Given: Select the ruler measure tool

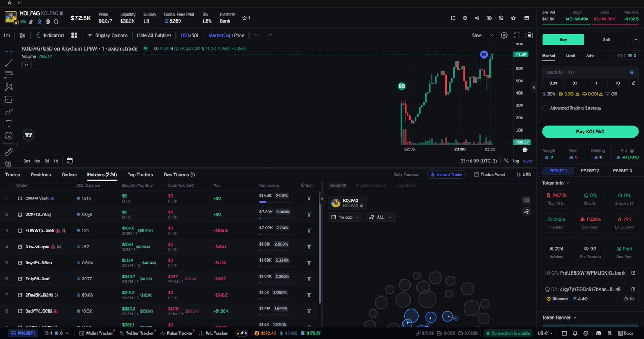Looking at the screenshot, I should coord(9,152).
